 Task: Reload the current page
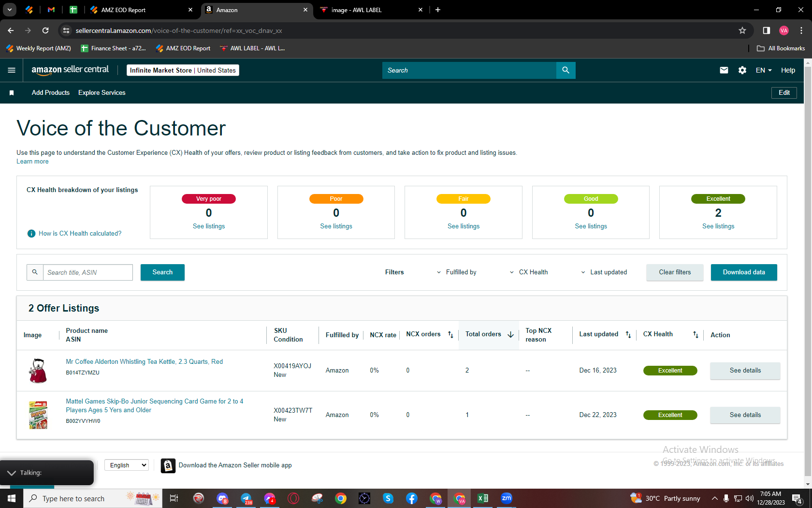coord(45,30)
